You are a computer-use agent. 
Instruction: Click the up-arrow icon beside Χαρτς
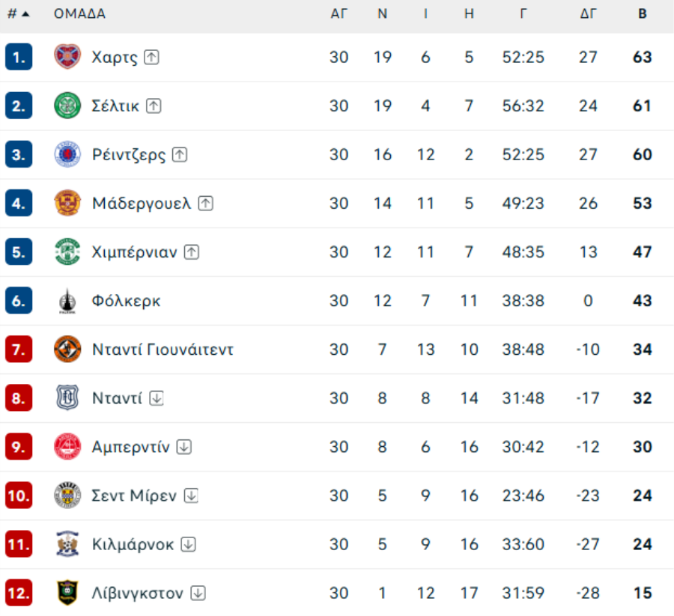click(x=152, y=57)
